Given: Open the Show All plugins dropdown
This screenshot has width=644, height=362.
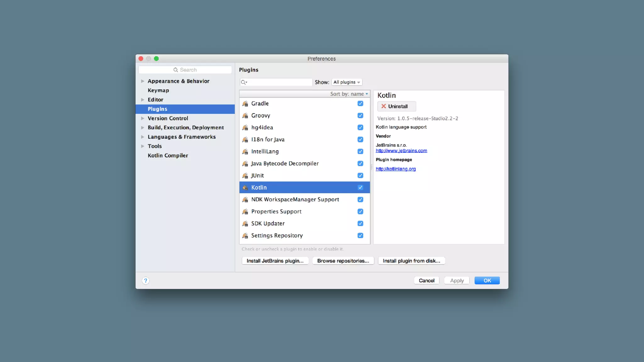Looking at the screenshot, I should pos(347,82).
